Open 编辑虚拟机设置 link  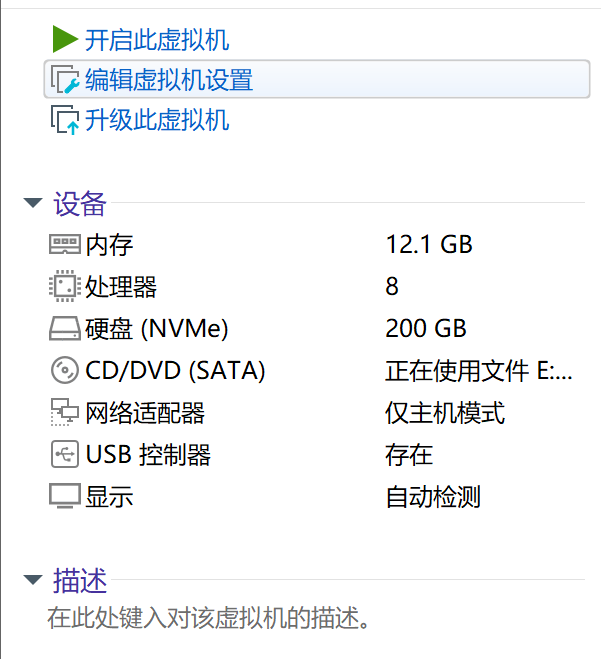click(x=169, y=79)
